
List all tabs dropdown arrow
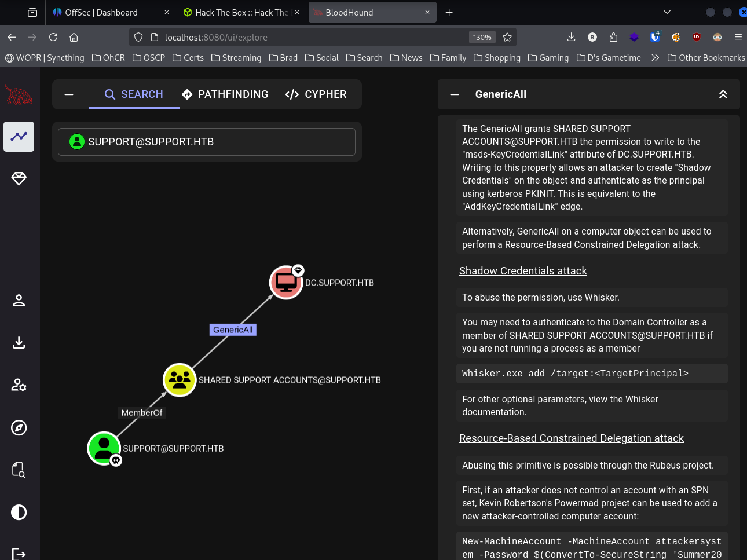point(667,12)
